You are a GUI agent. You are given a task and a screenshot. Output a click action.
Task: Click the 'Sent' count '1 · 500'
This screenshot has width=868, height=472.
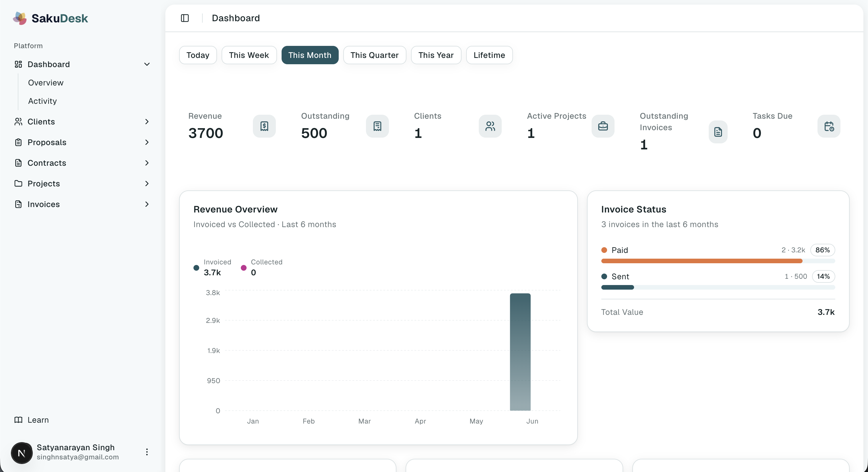coord(796,276)
